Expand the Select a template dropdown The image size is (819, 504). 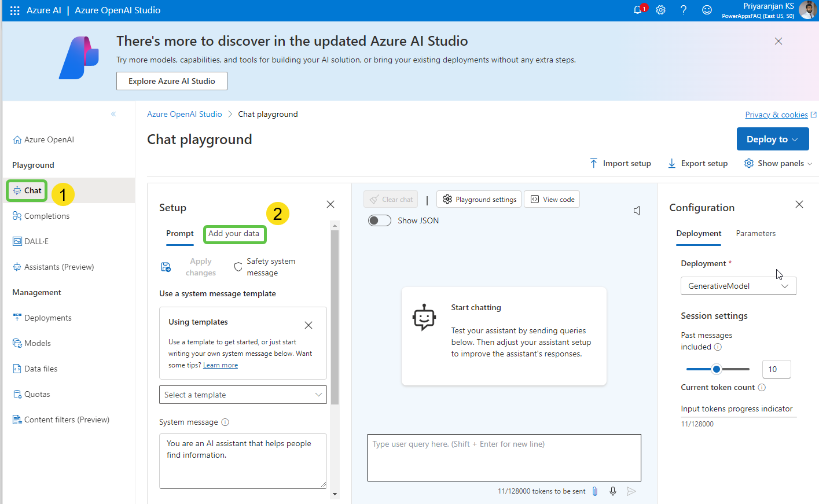243,395
